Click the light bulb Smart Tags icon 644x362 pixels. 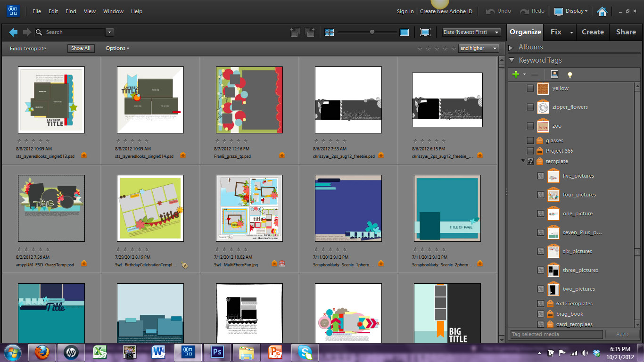[x=570, y=74]
